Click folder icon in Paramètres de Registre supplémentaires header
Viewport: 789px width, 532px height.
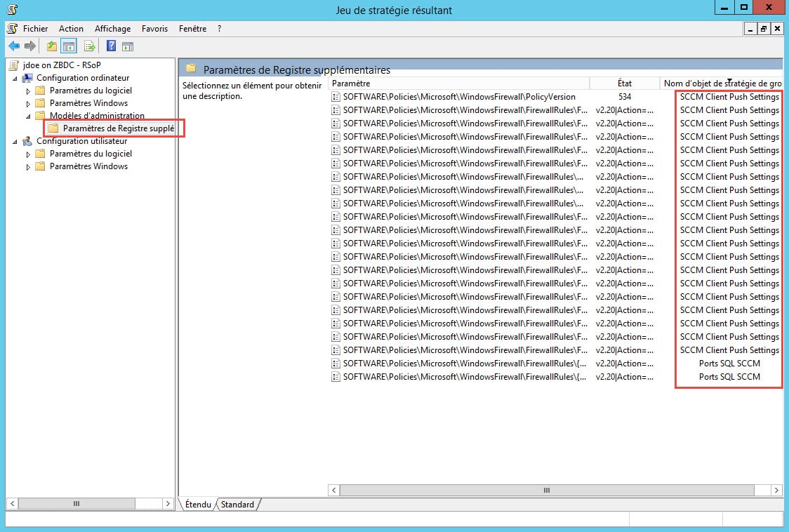(x=191, y=68)
